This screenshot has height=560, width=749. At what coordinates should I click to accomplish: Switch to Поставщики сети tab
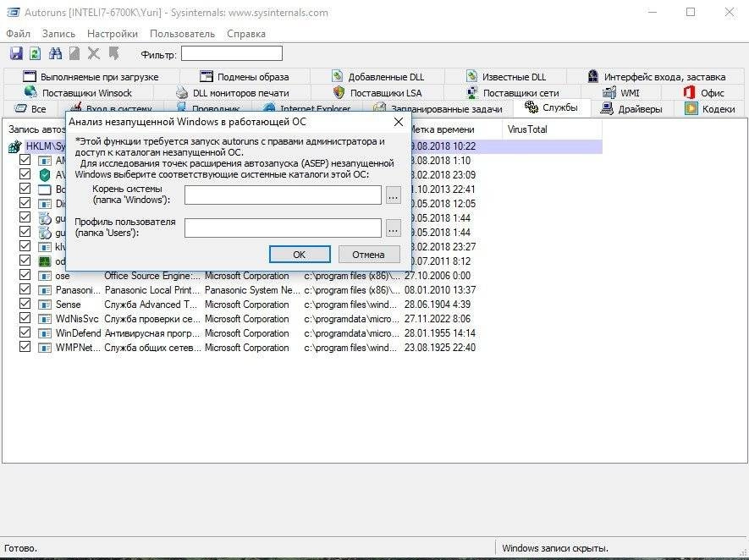click(x=511, y=92)
